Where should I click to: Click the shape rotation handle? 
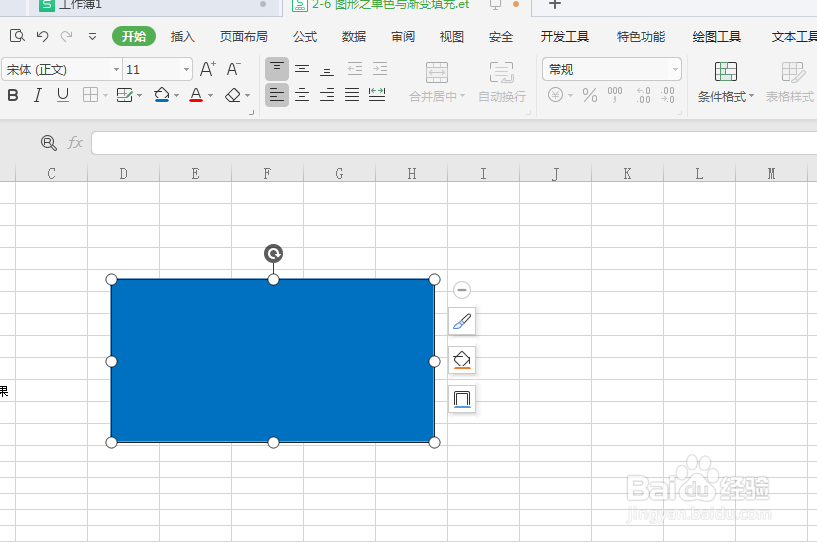pos(274,254)
